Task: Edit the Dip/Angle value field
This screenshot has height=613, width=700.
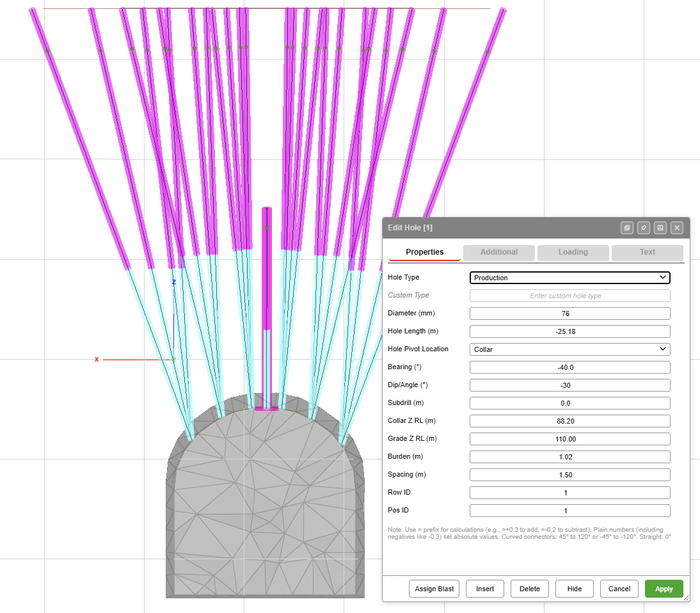Action: 569,385
